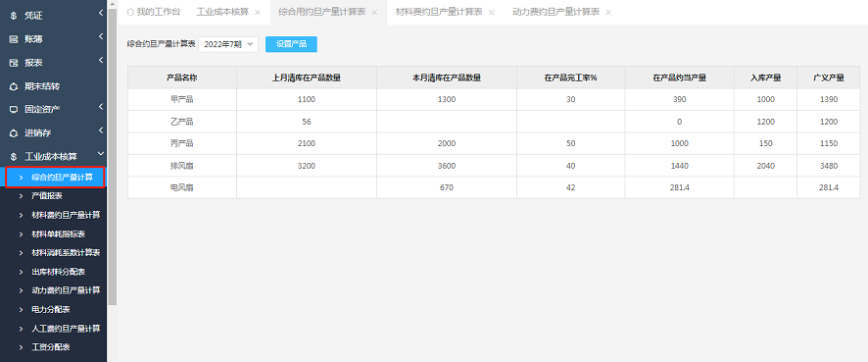Open 期末结转 via its sidebar icon
The image size is (868, 362).
[x=14, y=86]
